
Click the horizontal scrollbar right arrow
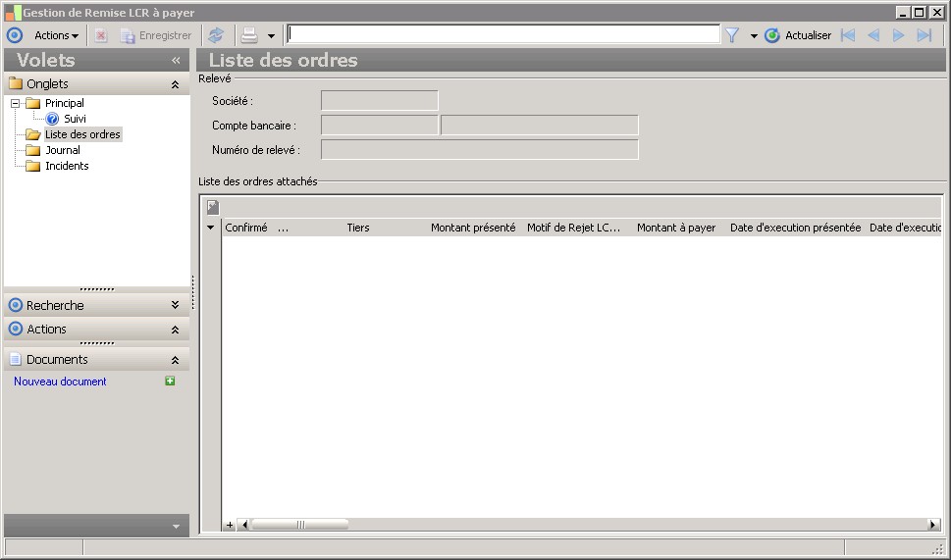933,525
